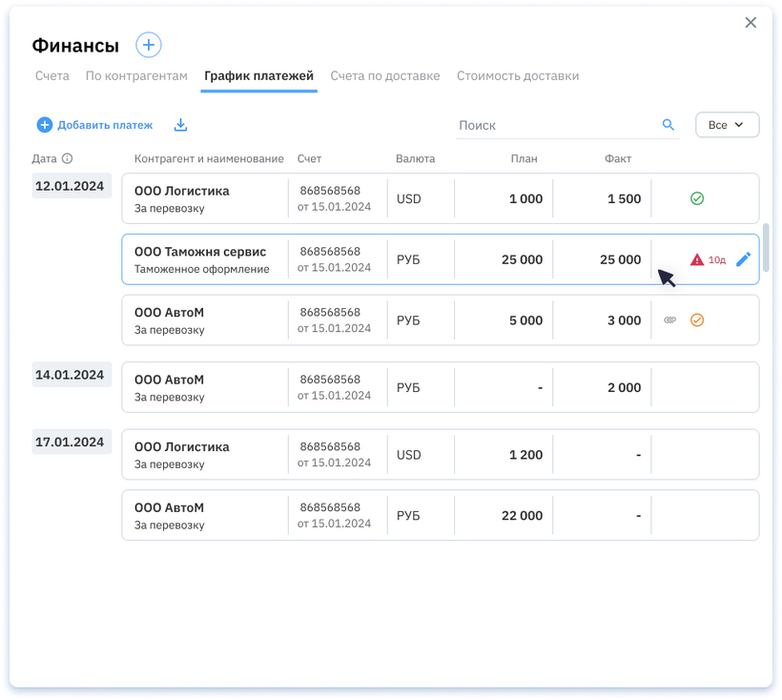
Task: Click the download icon next to Добавить платеж
Action: [180, 125]
